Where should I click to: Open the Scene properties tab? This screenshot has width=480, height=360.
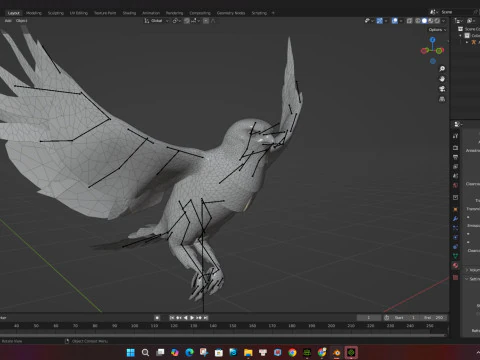pos(455,176)
